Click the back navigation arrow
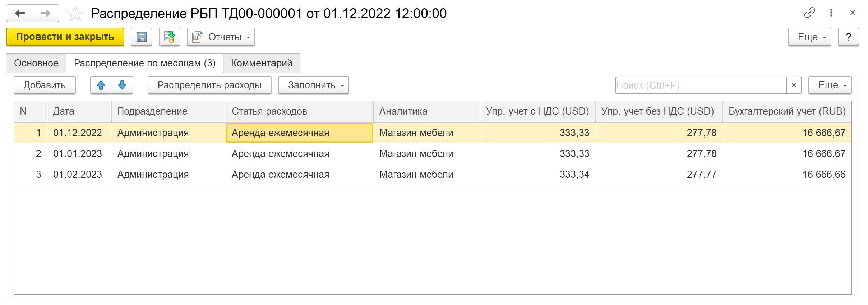This screenshot has width=868, height=305. [20, 13]
